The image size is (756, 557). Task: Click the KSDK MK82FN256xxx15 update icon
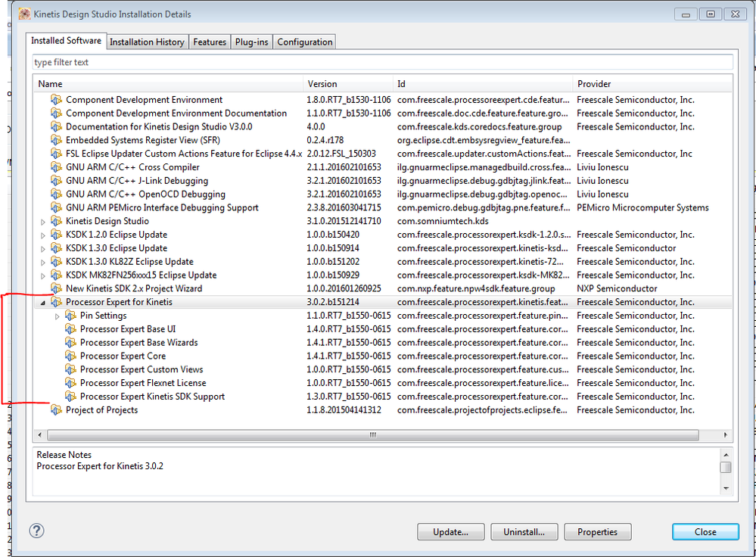[x=57, y=275]
